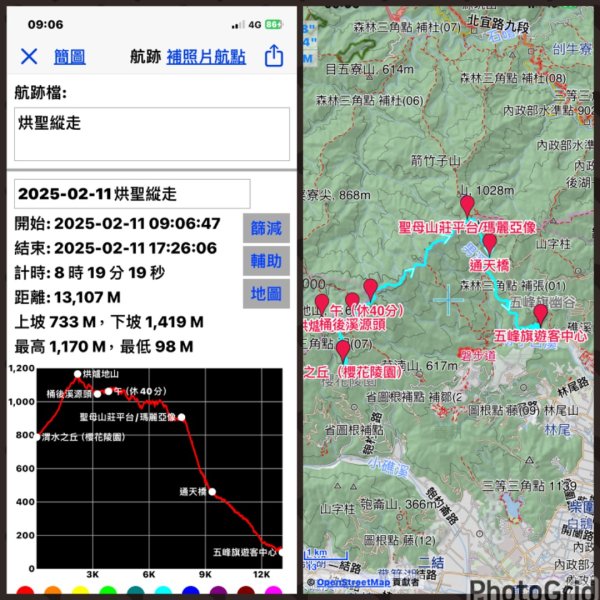600x600 pixels.
Task: Click the 目五寮山, 614m map label
Action: point(370,69)
